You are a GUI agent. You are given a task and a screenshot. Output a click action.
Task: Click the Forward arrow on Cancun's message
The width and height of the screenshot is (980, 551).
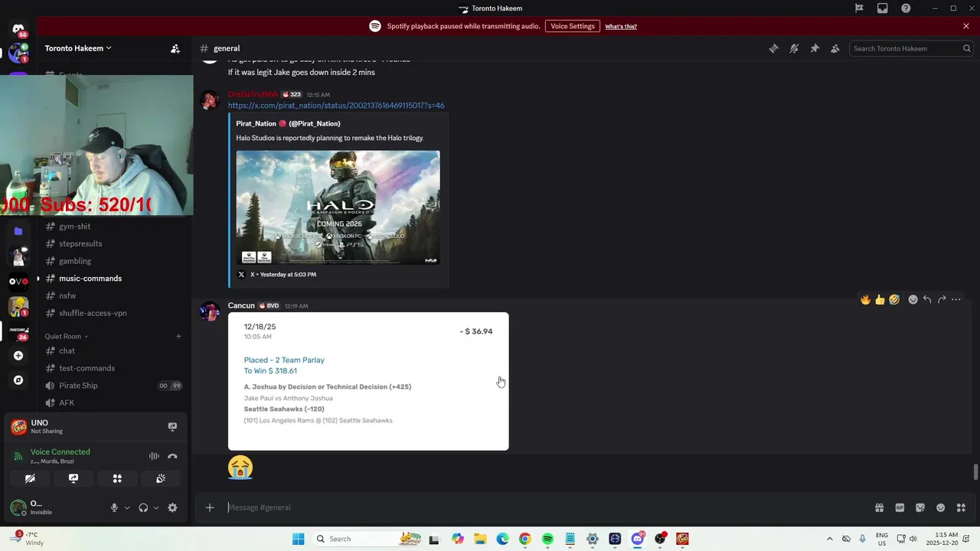[942, 299]
